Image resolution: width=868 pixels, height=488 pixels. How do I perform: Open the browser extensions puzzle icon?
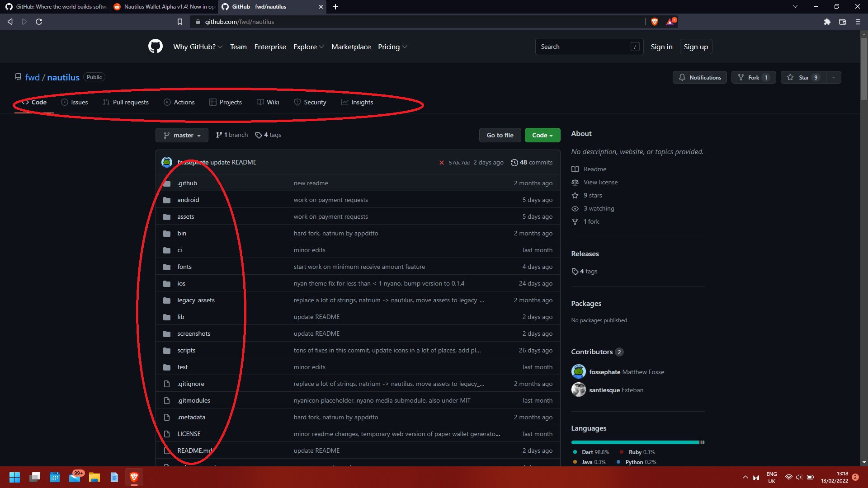(x=827, y=22)
